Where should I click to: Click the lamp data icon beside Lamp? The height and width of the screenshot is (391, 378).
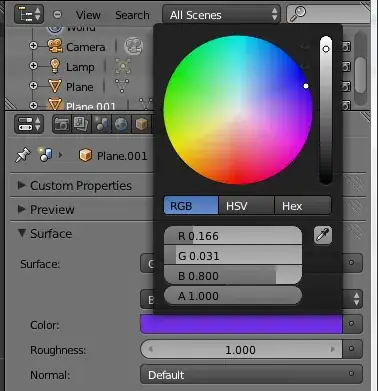coord(123,66)
